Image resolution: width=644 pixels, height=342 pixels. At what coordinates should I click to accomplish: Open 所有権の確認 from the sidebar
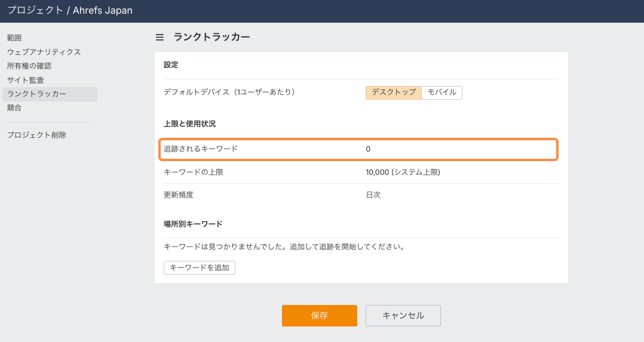[x=29, y=66]
